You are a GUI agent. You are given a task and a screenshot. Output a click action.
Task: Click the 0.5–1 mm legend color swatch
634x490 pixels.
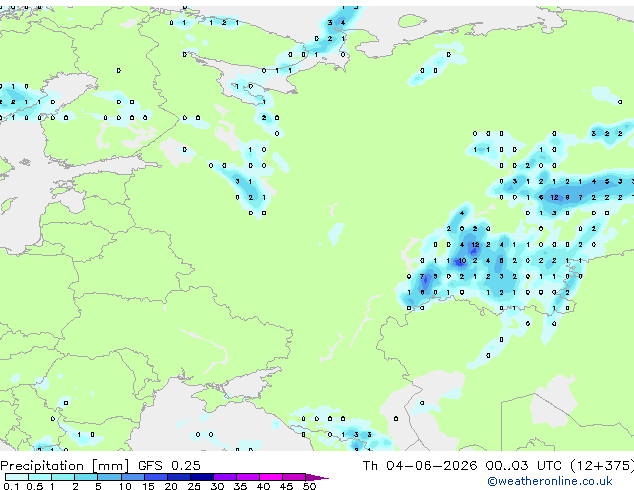coord(40,477)
